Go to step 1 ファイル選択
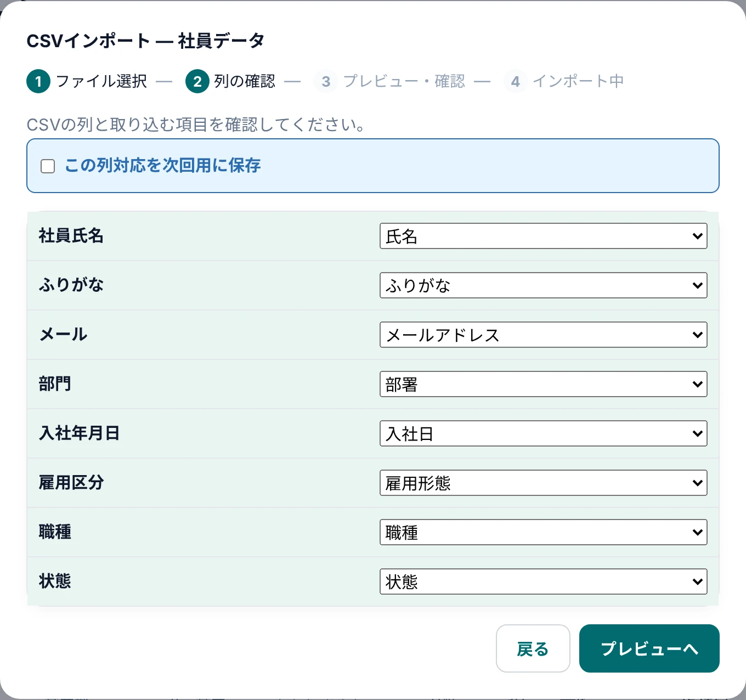This screenshot has width=746, height=700. tap(87, 81)
